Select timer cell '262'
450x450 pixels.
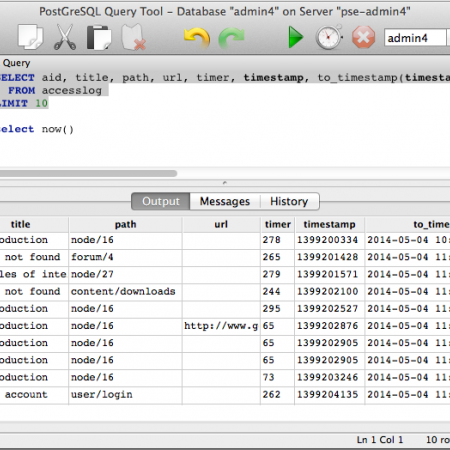pos(278,394)
